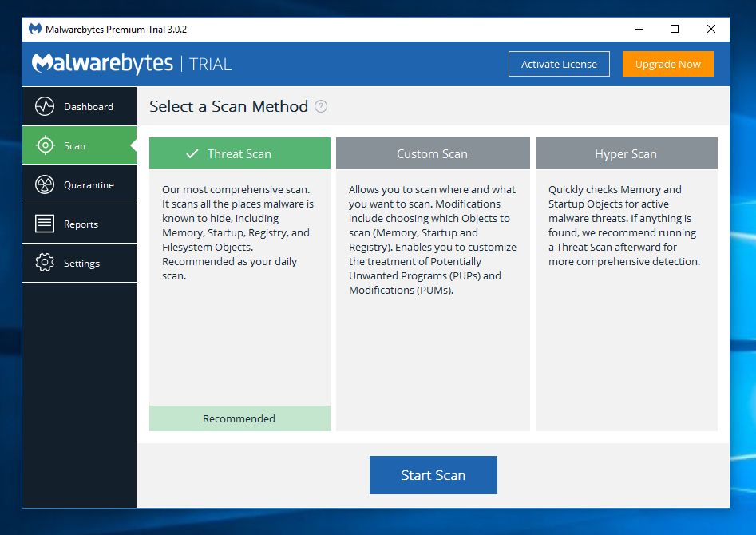The image size is (756, 535).
Task: Choose the Hyper Scan method
Action: [x=627, y=153]
